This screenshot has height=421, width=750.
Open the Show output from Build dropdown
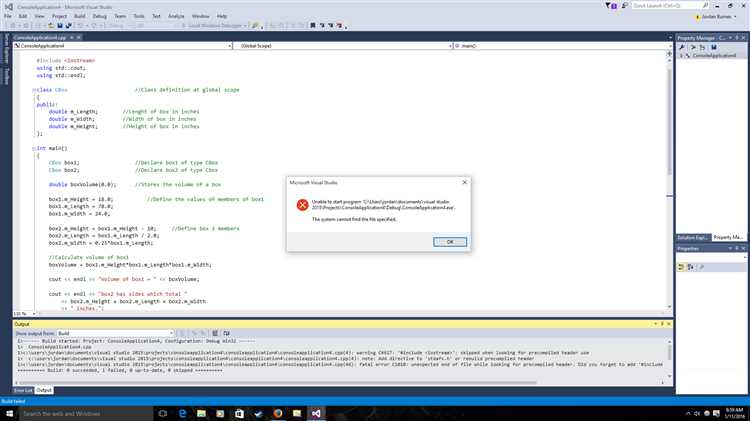(115, 333)
